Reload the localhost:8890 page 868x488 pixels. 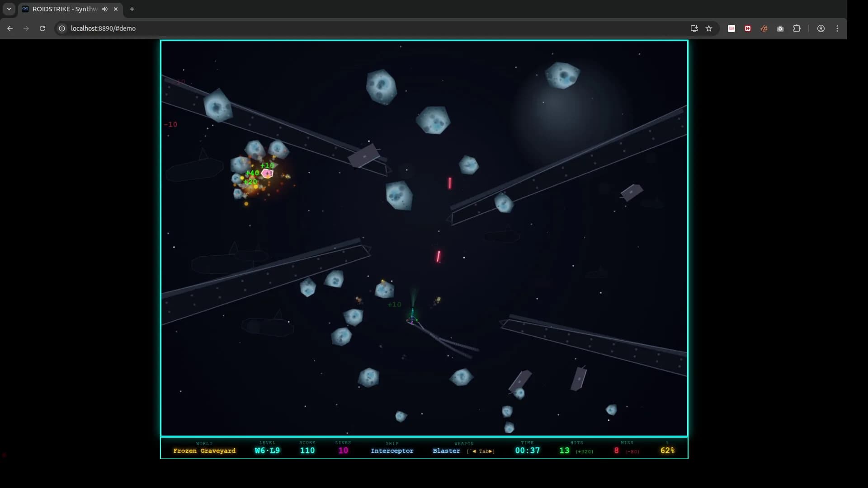(x=42, y=28)
